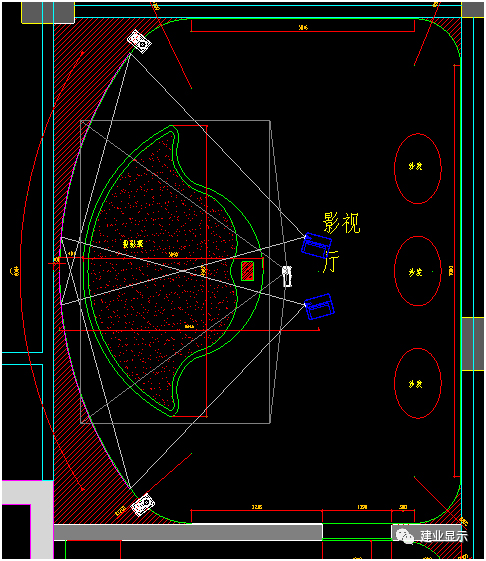Select the light gray L-shaped wall at bottom-left
486x561 pixels.
(x=28, y=519)
